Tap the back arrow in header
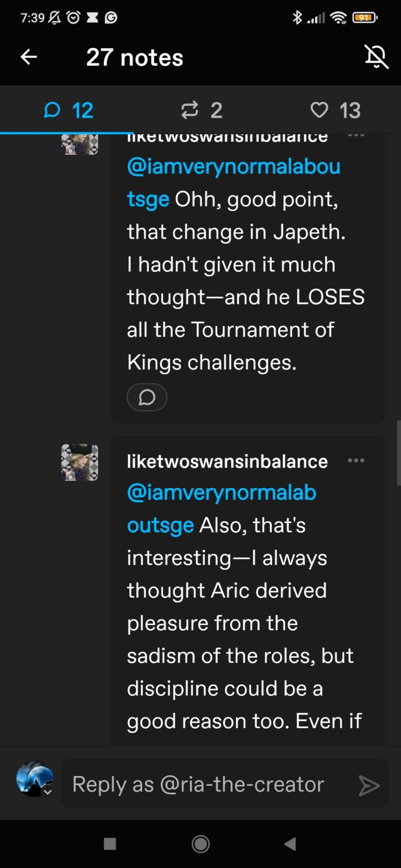The width and height of the screenshot is (401, 868). [x=29, y=57]
